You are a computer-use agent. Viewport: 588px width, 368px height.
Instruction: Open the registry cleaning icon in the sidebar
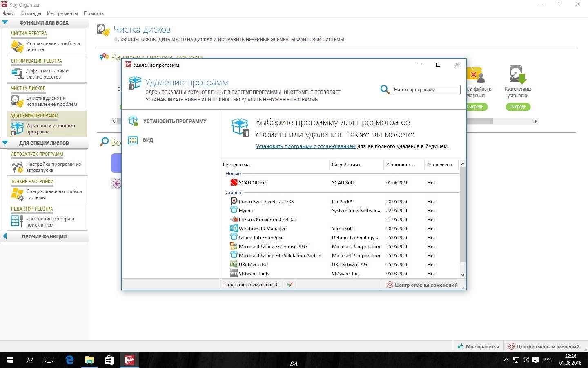pyautogui.click(x=17, y=46)
